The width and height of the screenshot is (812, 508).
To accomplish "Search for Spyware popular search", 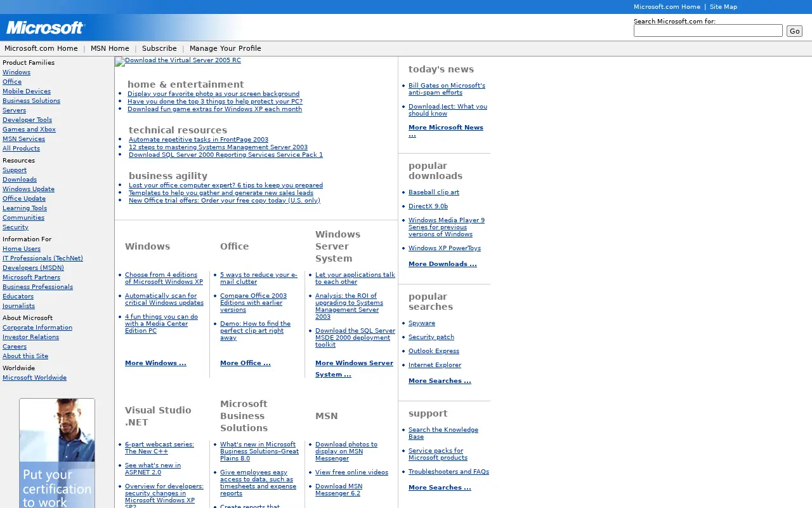I will (422, 323).
